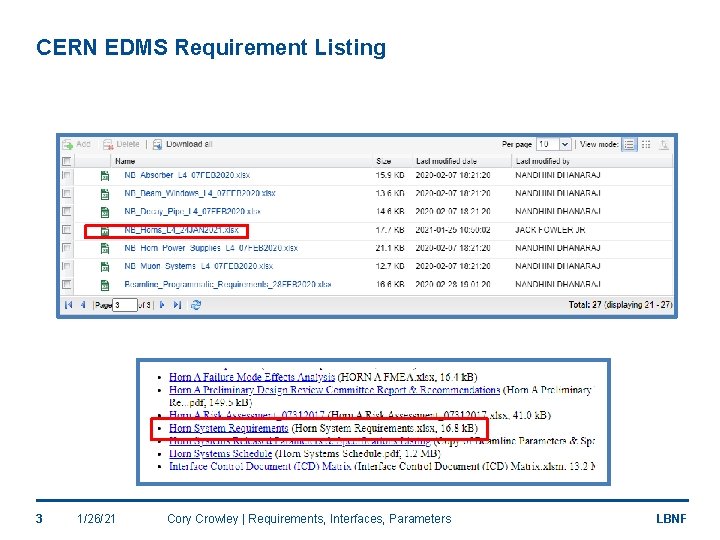Viewport: 720px width, 540px height.
Task: Click the 2021-01-25 modified date cell
Action: click(453, 230)
